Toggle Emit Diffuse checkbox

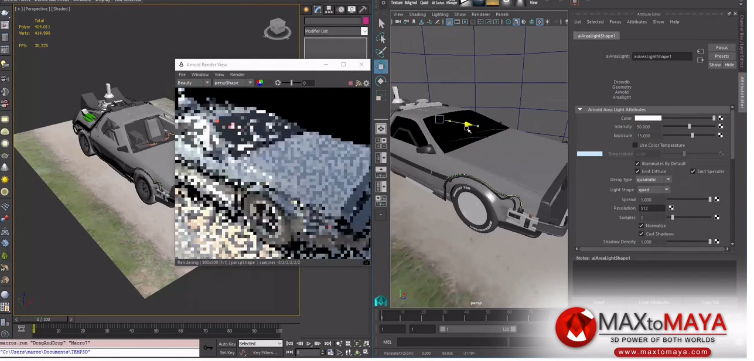(638, 171)
